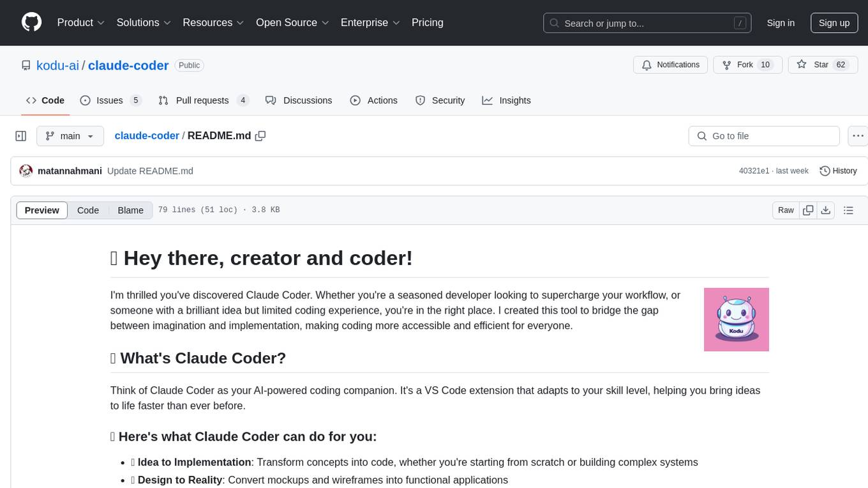The height and width of the screenshot is (488, 868).
Task: Sign in to GitHub
Action: 781,23
